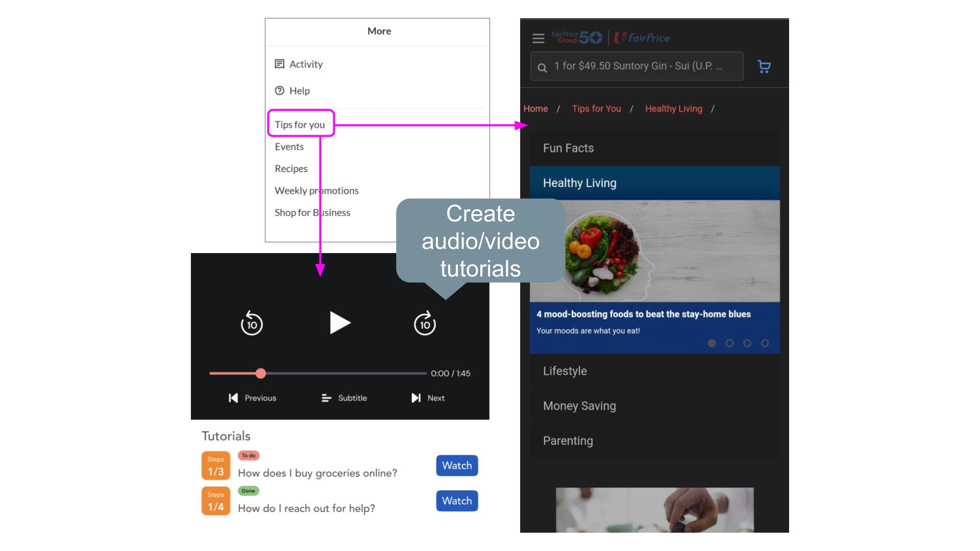Click the Play button to start tutorial

(340, 323)
